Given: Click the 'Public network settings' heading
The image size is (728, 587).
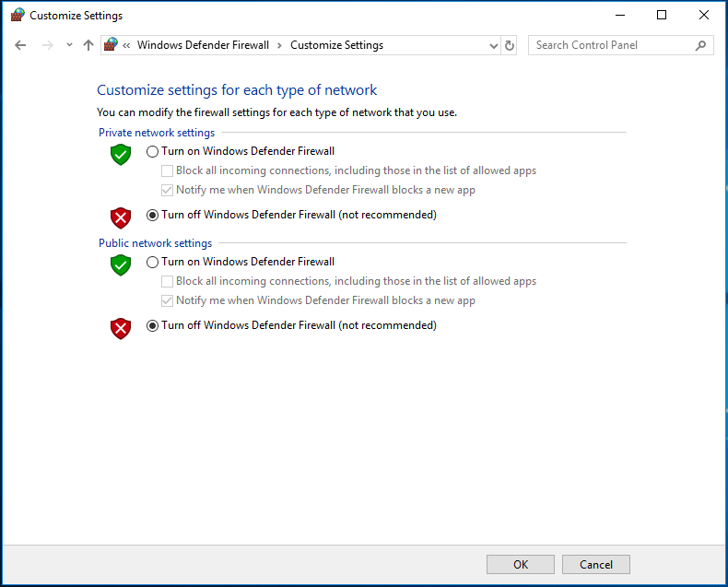Looking at the screenshot, I should [155, 243].
